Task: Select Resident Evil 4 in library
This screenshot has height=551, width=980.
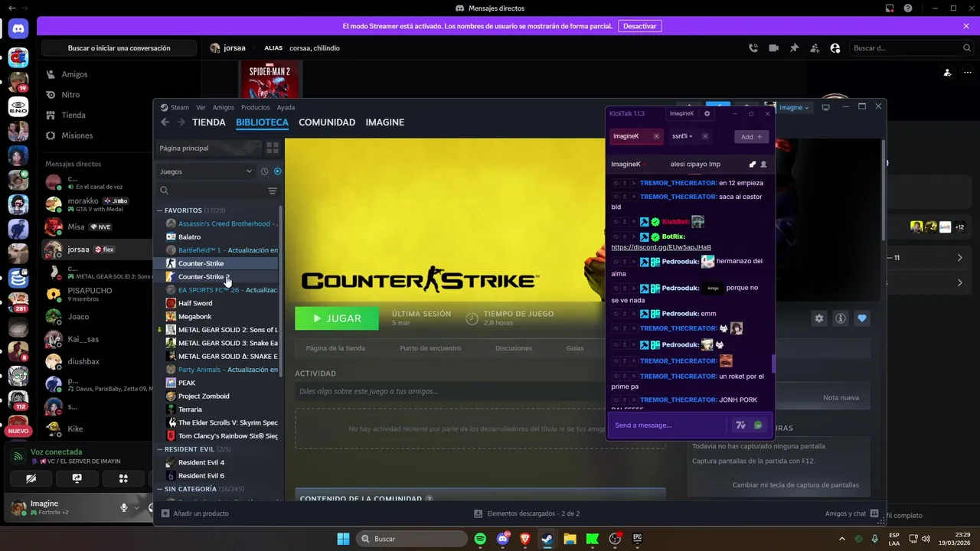Action: click(x=201, y=462)
